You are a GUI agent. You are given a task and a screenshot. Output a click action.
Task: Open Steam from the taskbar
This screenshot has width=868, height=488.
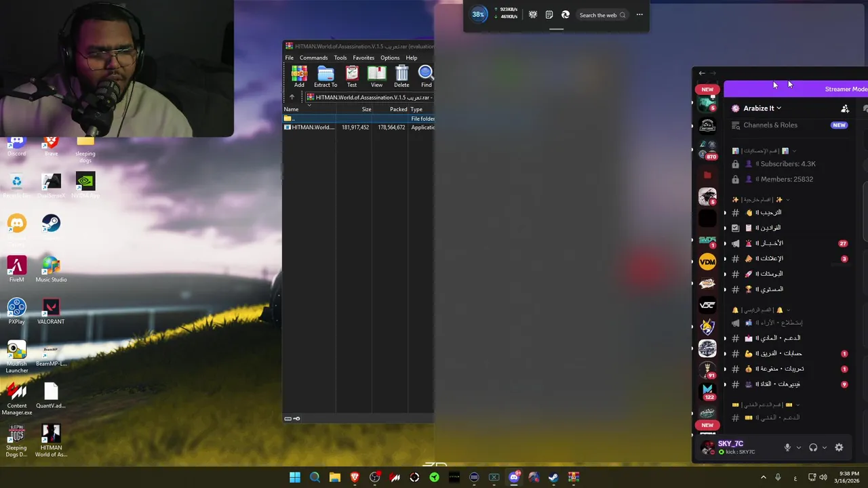(x=553, y=477)
